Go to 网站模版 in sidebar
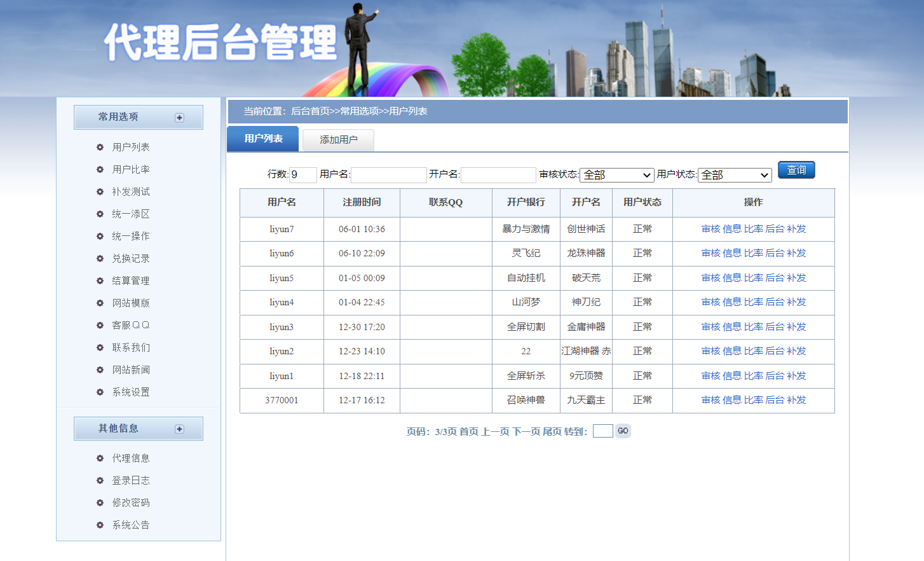 point(131,303)
